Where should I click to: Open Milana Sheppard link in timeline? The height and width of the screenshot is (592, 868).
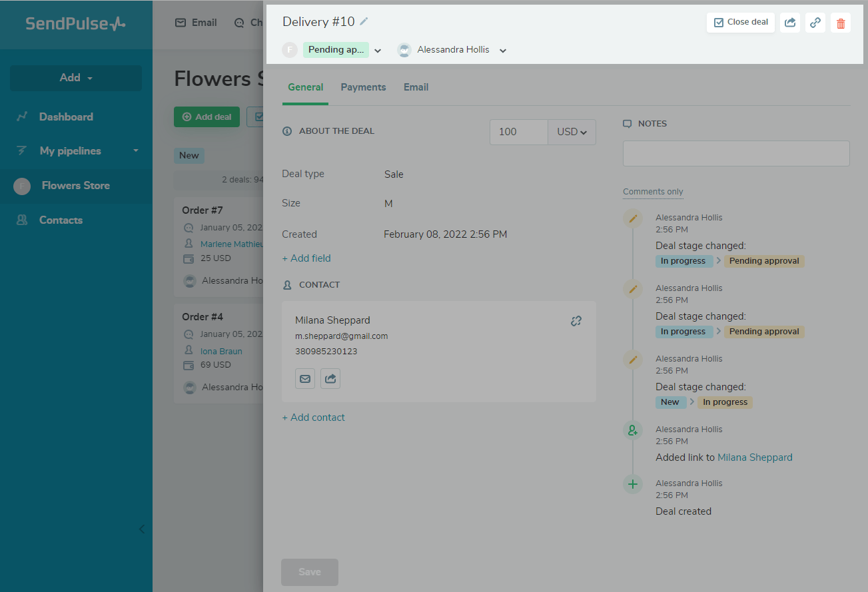(755, 457)
